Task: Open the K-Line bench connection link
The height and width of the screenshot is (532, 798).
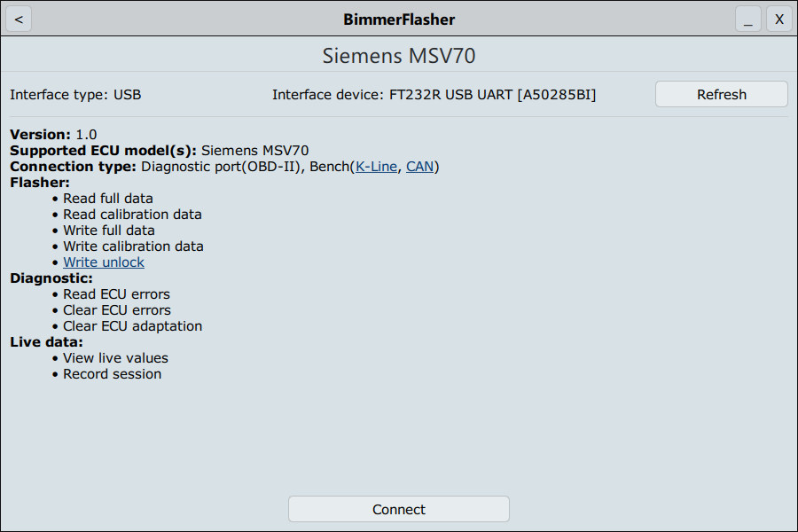Action: point(377,167)
